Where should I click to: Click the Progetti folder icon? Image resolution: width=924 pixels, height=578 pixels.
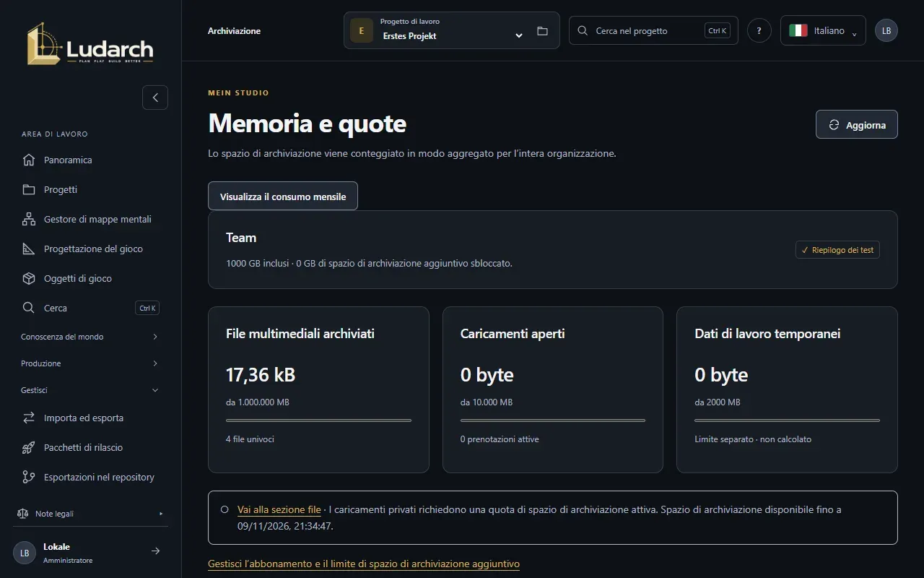[x=29, y=189]
